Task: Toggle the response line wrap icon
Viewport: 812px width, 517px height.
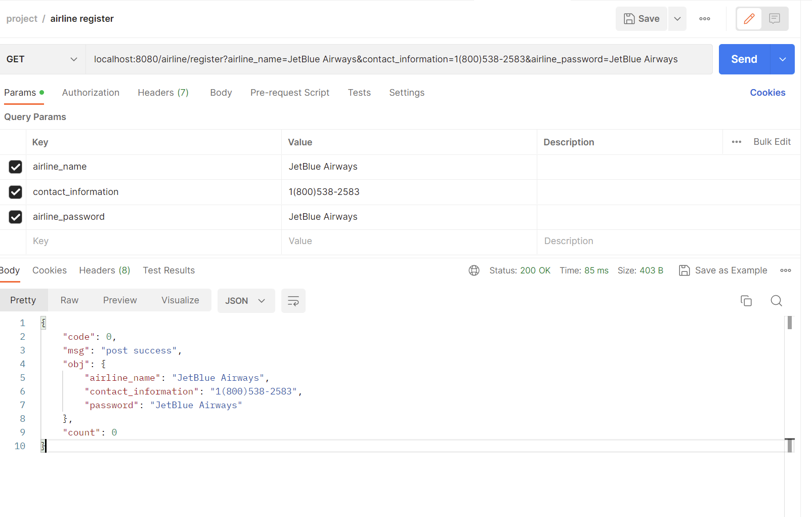Action: (293, 301)
